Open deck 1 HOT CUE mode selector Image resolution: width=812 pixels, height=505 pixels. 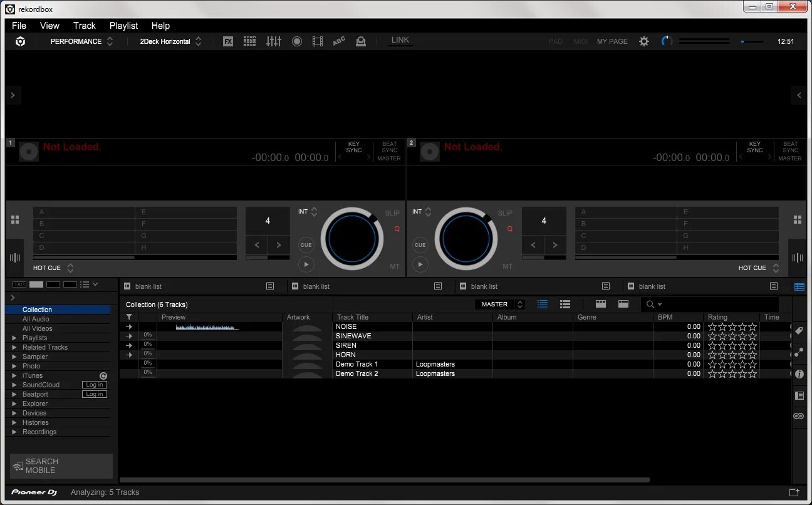(x=53, y=268)
